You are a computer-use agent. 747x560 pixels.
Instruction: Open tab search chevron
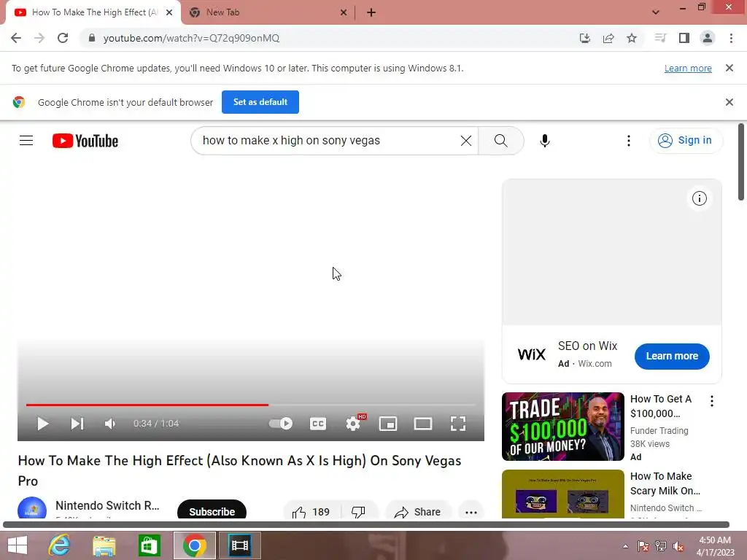click(x=656, y=12)
